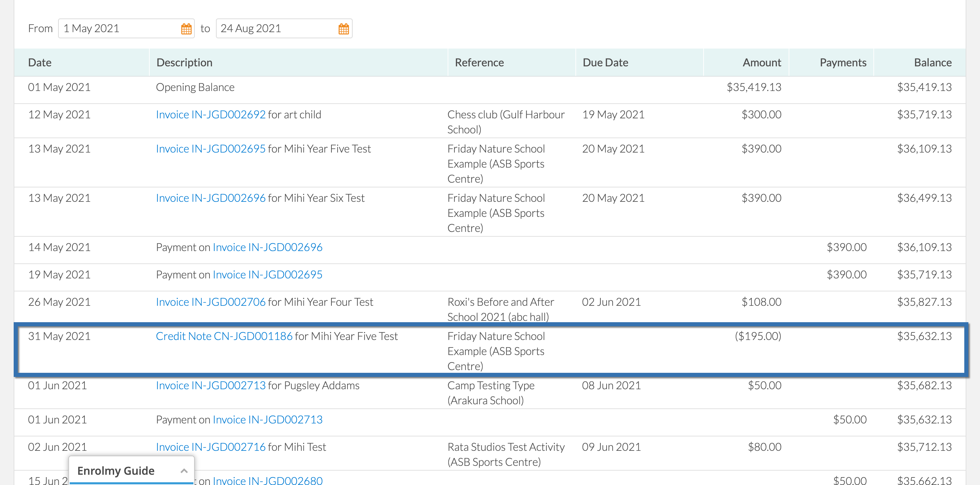Open the To date calendar picker icon

pos(343,28)
